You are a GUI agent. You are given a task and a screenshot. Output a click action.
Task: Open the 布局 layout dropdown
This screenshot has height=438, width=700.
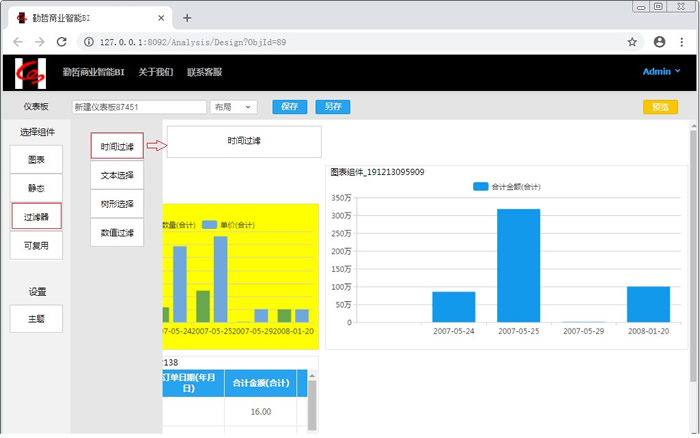(x=234, y=107)
